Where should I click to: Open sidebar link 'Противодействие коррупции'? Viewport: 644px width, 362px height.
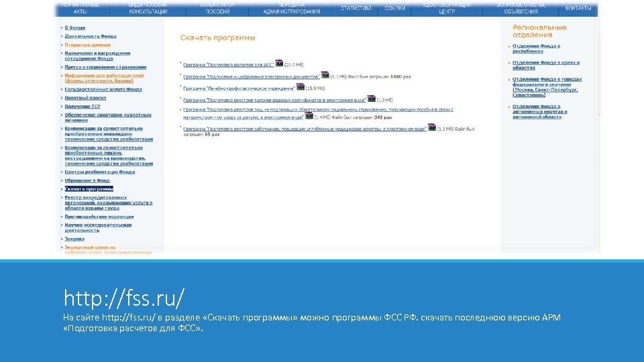click(x=99, y=217)
